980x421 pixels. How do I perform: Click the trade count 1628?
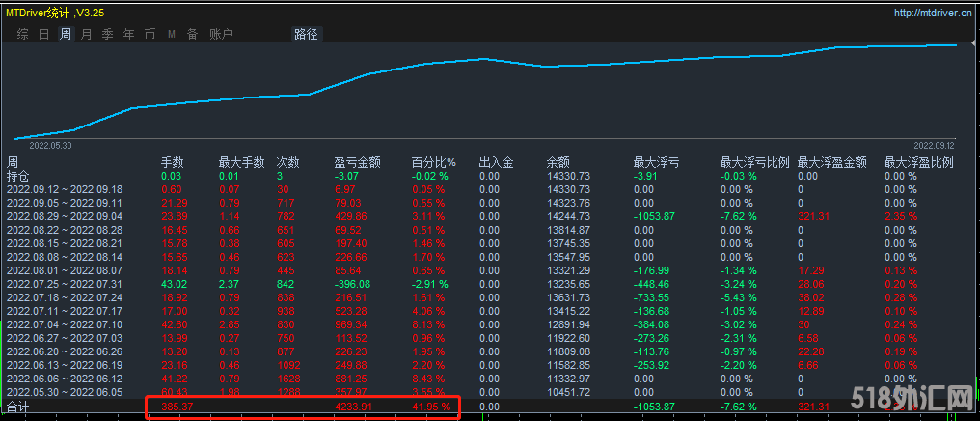tap(288, 379)
